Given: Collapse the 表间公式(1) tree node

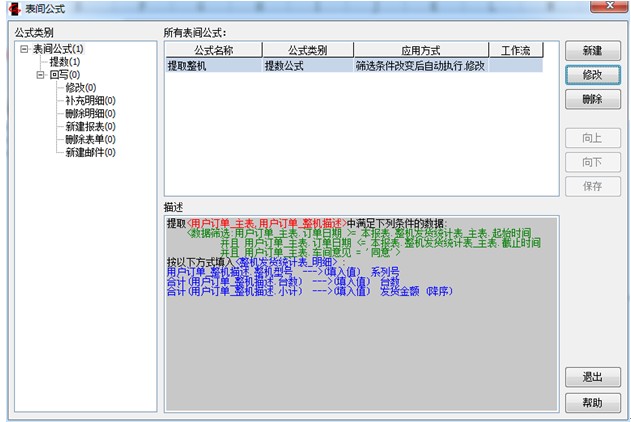Looking at the screenshot, I should point(24,48).
